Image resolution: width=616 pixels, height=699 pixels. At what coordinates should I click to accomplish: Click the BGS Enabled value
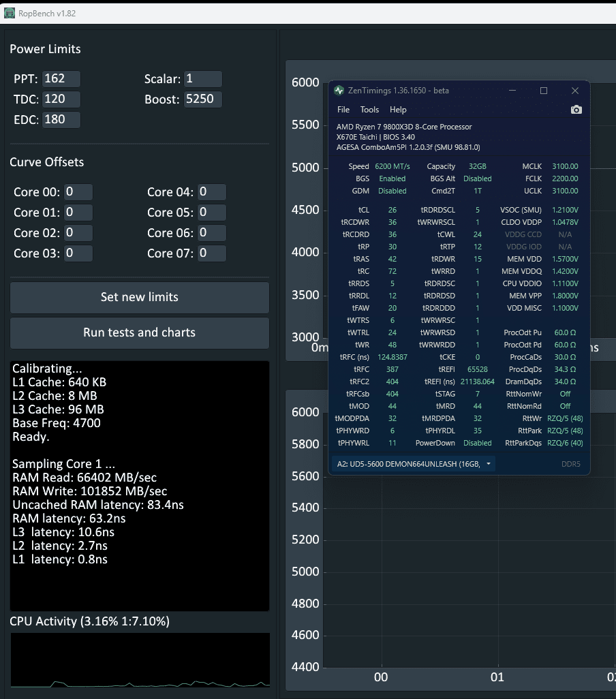tap(392, 178)
